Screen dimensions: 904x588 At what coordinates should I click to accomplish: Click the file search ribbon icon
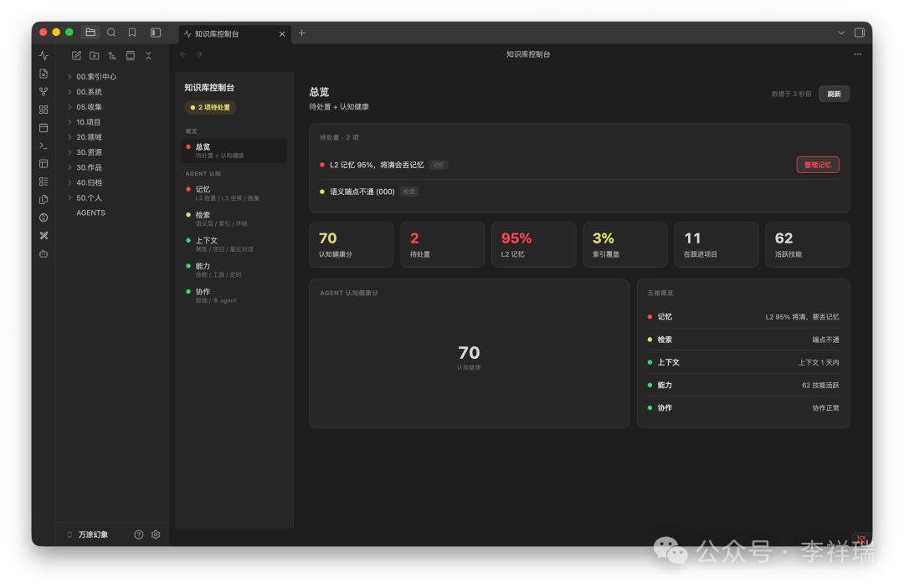click(x=44, y=74)
